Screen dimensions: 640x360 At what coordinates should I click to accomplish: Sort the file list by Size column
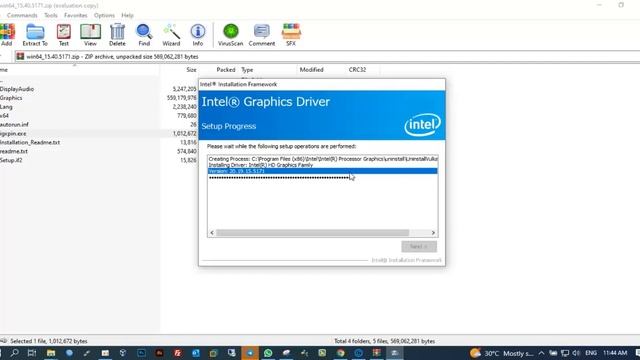[191, 70]
